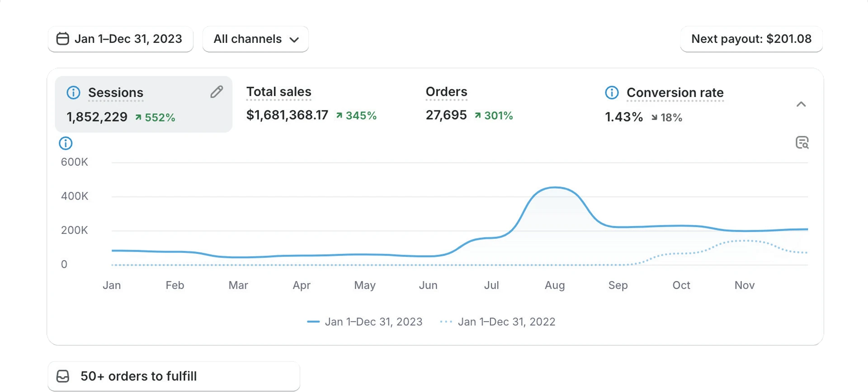Toggle the Jan 1–Dec 31, 2022 legend series

coord(498,322)
